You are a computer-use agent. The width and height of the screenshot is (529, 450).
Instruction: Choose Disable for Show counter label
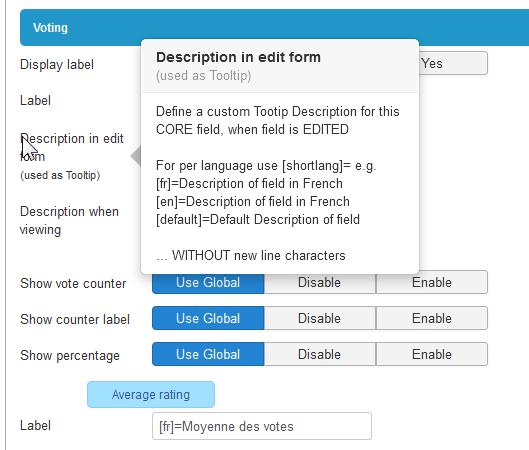coord(319,318)
